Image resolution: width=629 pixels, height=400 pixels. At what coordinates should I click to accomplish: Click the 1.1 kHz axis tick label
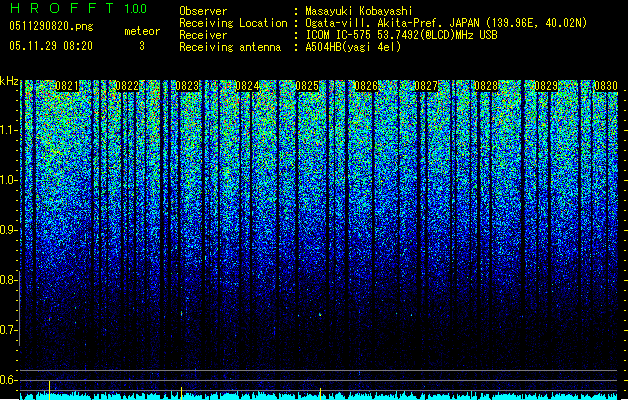[8, 130]
